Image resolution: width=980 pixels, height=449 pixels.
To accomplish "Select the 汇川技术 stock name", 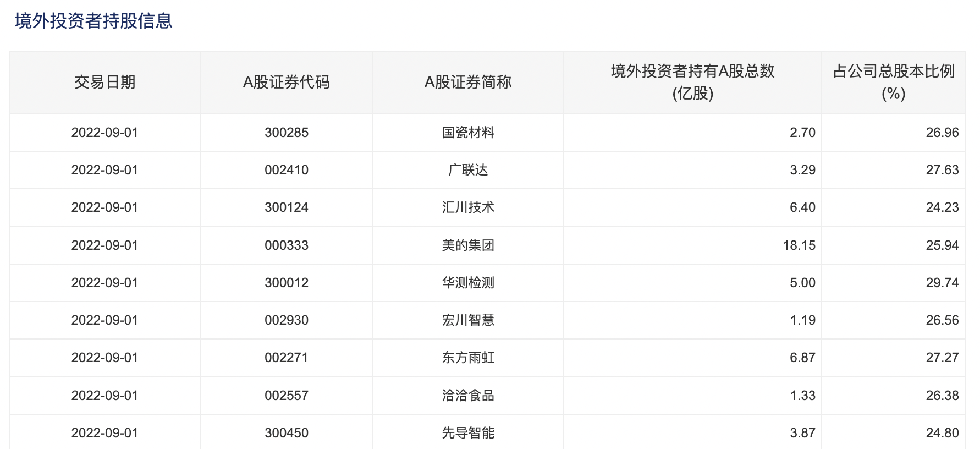I will pyautogui.click(x=468, y=207).
